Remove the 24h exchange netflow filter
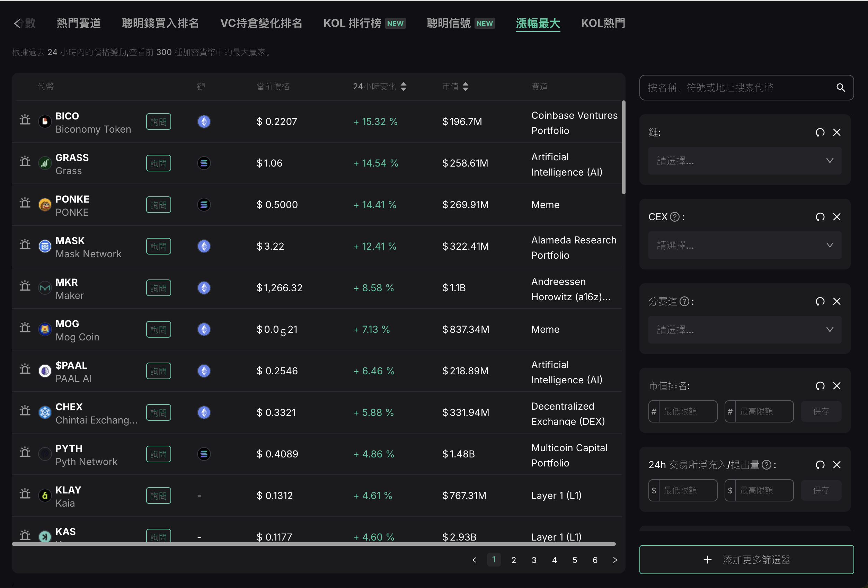The width and height of the screenshot is (868, 588). click(x=836, y=465)
